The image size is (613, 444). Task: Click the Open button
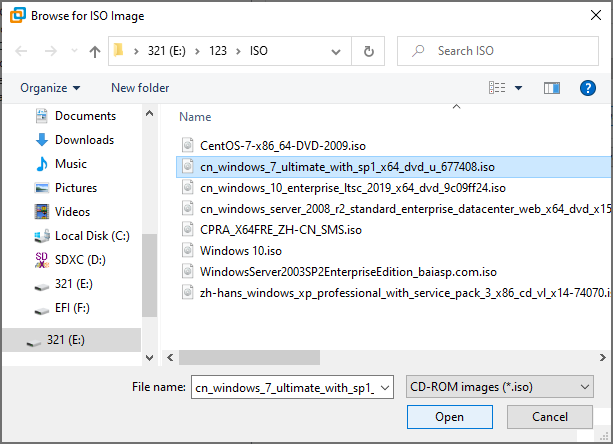click(450, 417)
